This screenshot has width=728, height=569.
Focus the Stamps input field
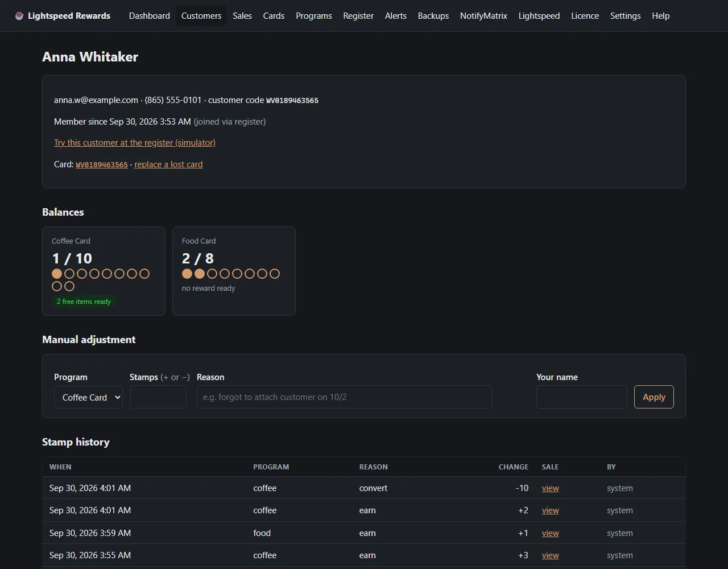click(x=158, y=397)
